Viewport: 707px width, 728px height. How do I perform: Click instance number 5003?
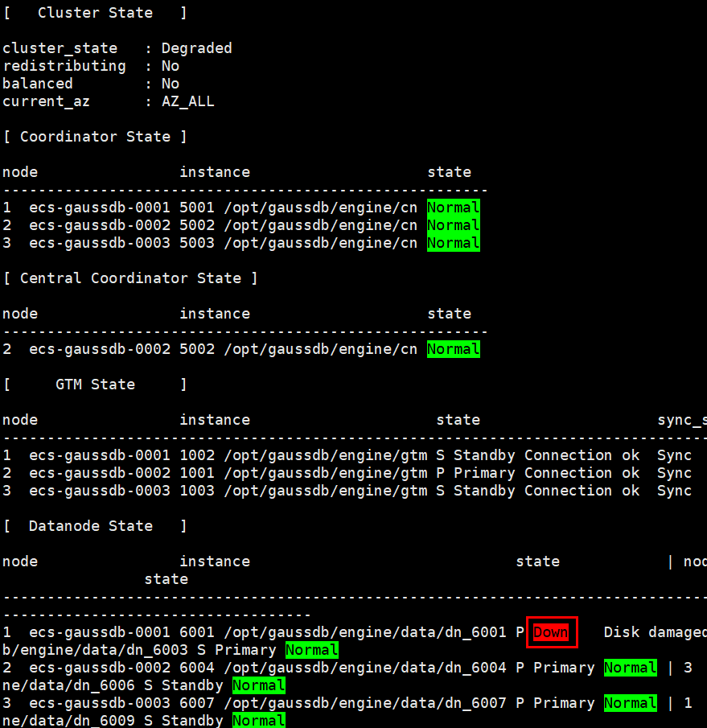point(197,243)
